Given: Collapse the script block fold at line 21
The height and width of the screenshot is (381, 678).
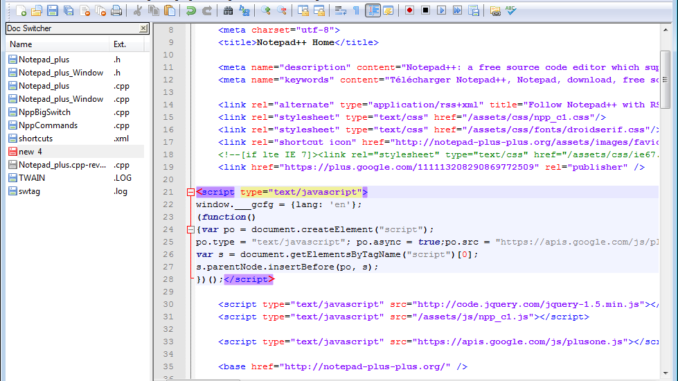Looking at the screenshot, I should click(190, 192).
